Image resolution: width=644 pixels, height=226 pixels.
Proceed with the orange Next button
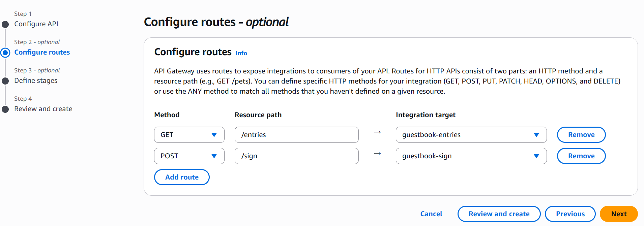(619, 214)
